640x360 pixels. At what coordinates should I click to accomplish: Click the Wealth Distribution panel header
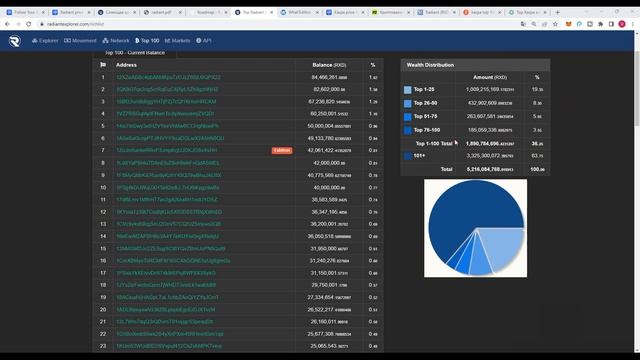click(475, 65)
